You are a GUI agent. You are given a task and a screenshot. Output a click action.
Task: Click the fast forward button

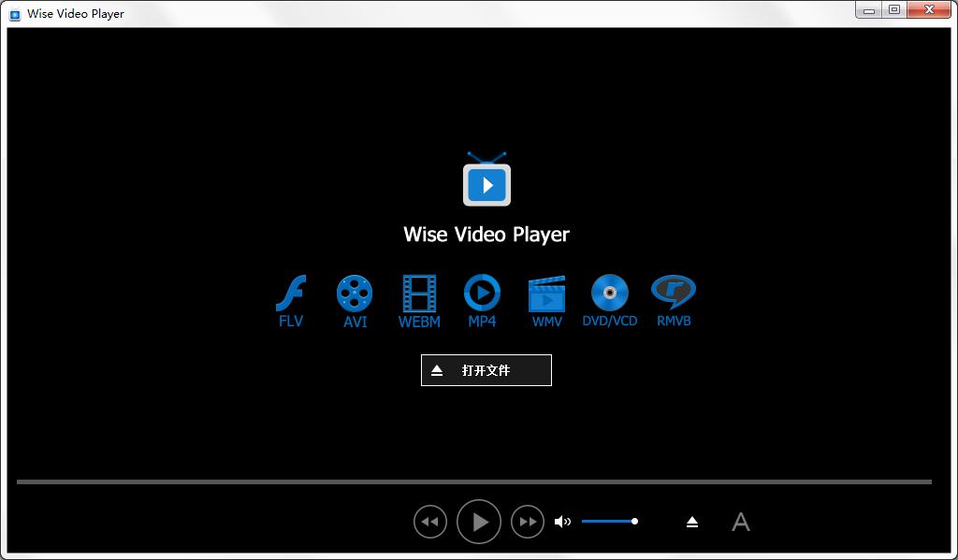528,522
